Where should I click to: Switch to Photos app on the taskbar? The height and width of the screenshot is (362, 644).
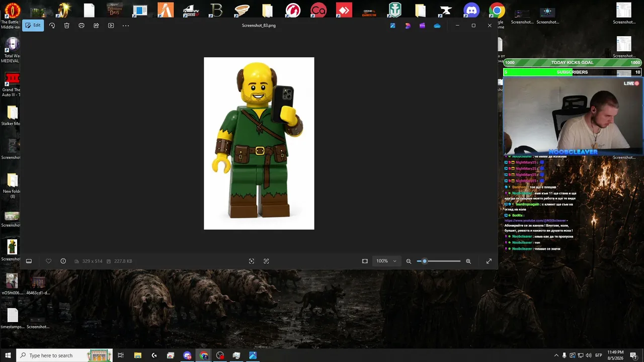[x=253, y=355]
